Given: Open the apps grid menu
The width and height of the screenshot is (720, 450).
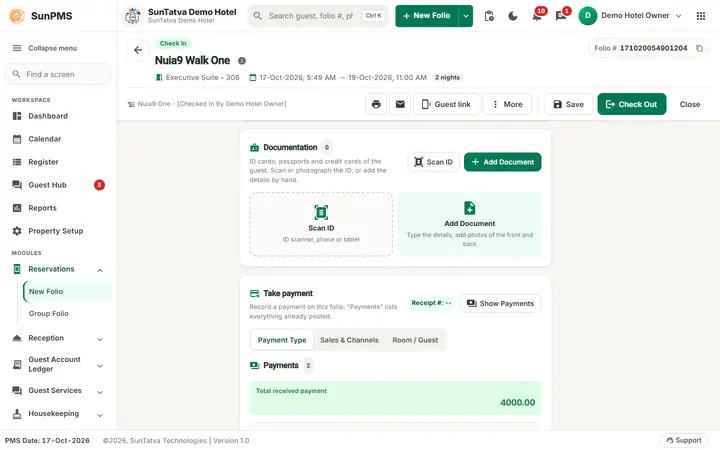Looking at the screenshot, I should 701,16.
